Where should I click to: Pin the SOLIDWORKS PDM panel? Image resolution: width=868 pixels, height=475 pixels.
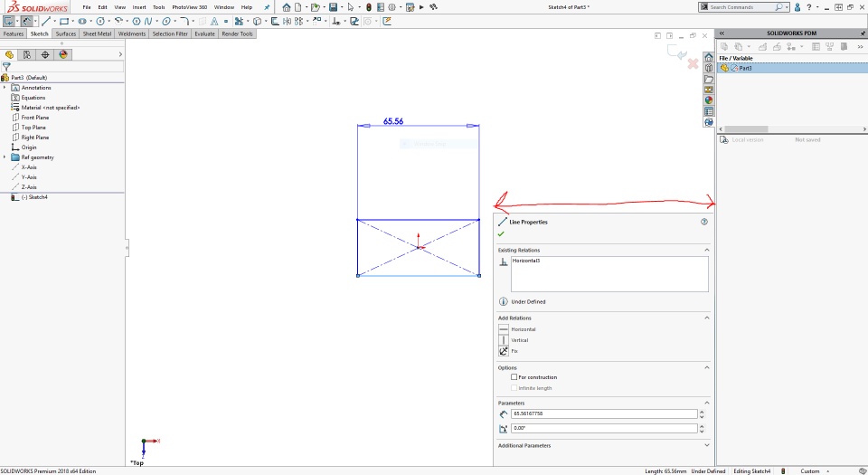point(863,33)
